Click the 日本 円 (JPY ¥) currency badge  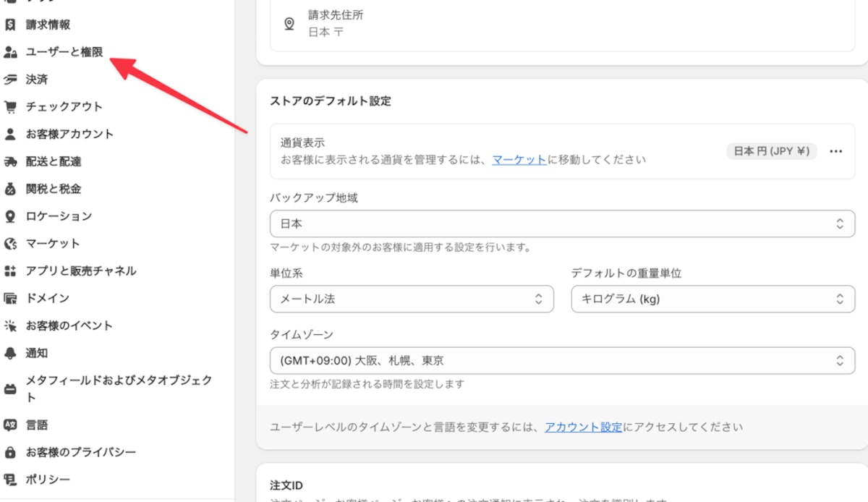(x=772, y=151)
